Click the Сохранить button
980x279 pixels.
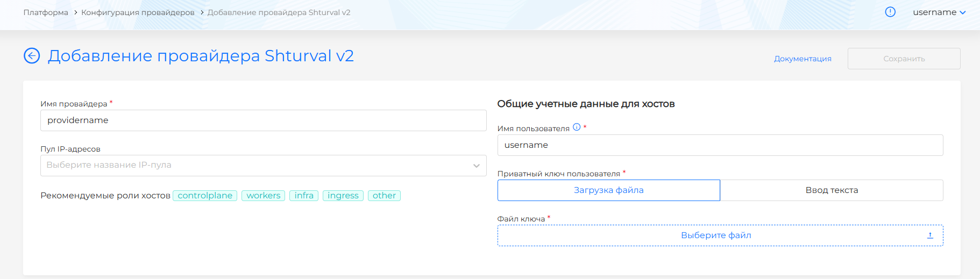pyautogui.click(x=904, y=59)
